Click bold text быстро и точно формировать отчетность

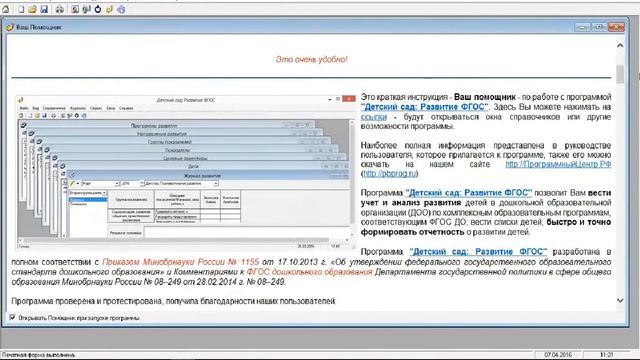coord(486,227)
